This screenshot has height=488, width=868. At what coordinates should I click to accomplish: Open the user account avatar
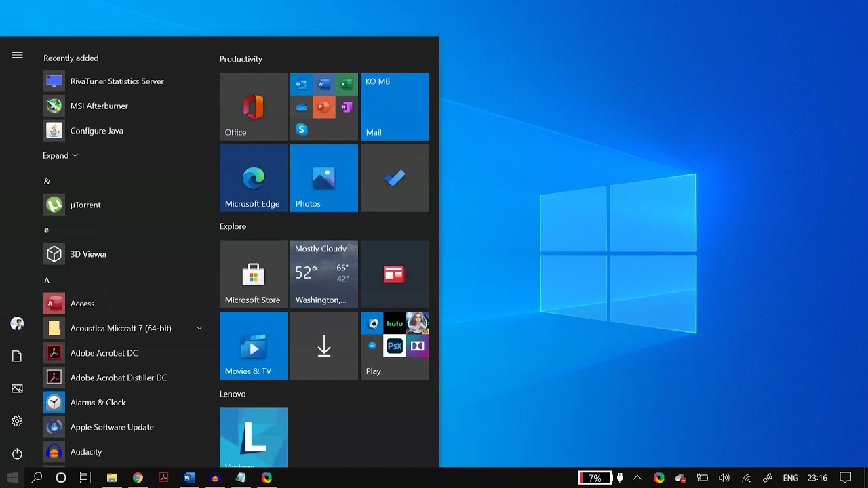tap(17, 324)
